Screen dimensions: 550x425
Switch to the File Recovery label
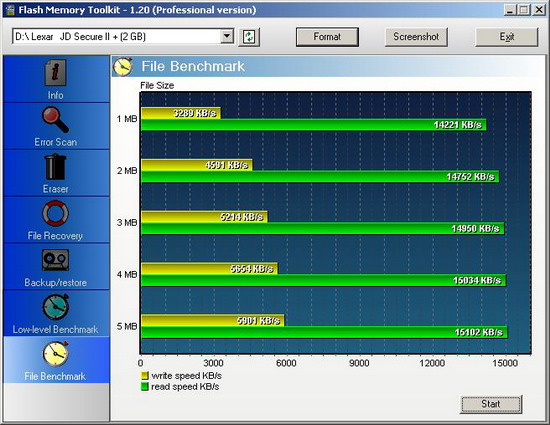(x=55, y=236)
